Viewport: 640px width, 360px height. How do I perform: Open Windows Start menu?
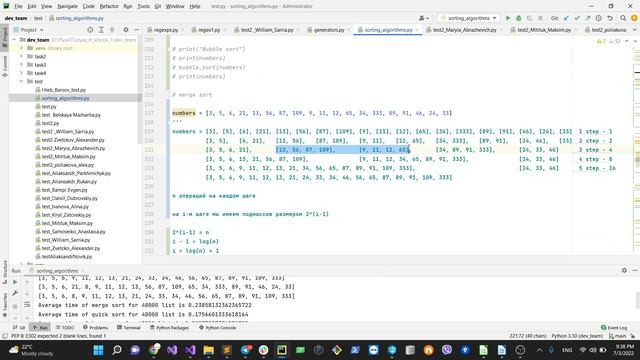pos(98,350)
